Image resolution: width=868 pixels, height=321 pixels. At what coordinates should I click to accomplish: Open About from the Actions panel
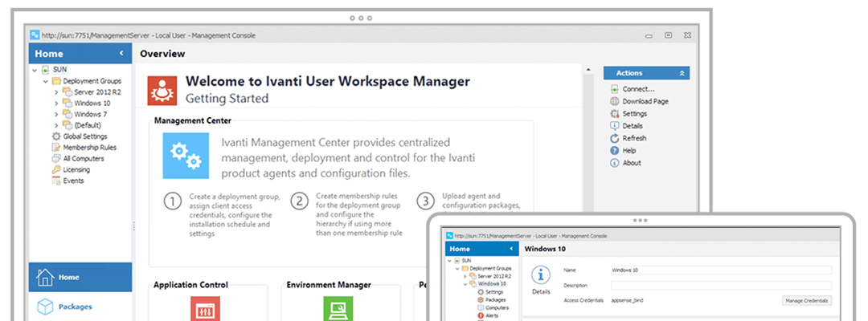tap(625, 163)
